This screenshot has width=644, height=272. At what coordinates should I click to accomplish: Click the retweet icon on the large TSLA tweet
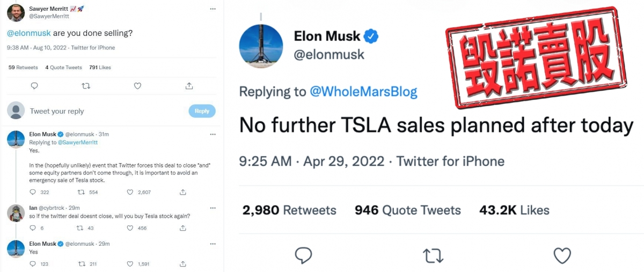tap(433, 256)
